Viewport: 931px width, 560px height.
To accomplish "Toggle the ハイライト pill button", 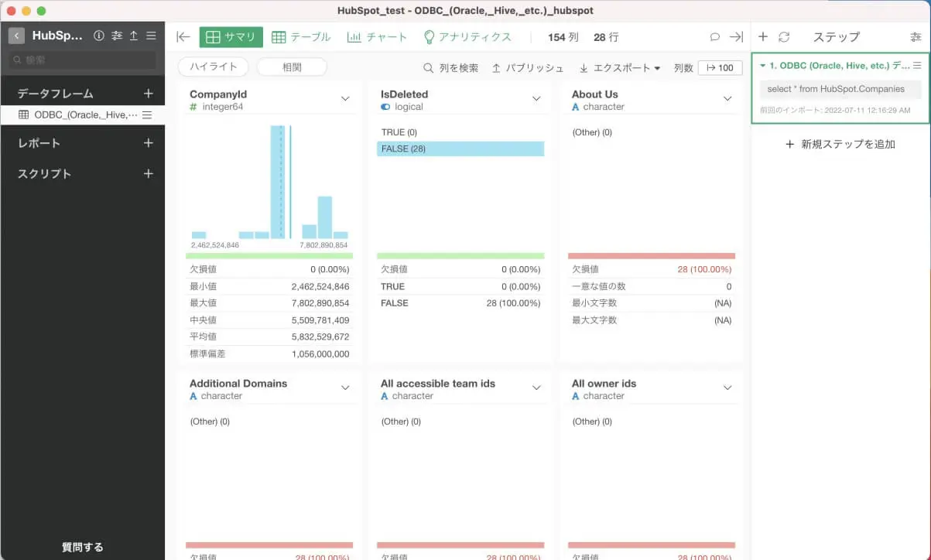I will point(213,67).
